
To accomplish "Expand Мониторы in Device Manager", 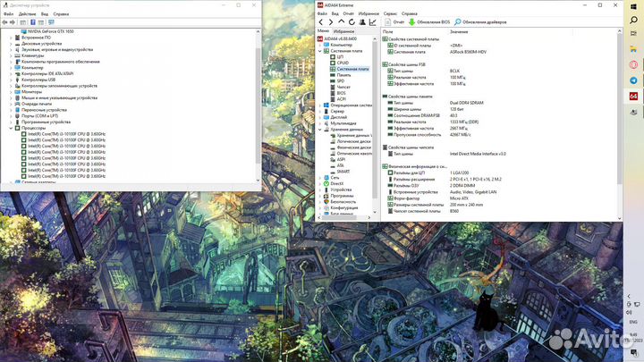I will [11, 92].
